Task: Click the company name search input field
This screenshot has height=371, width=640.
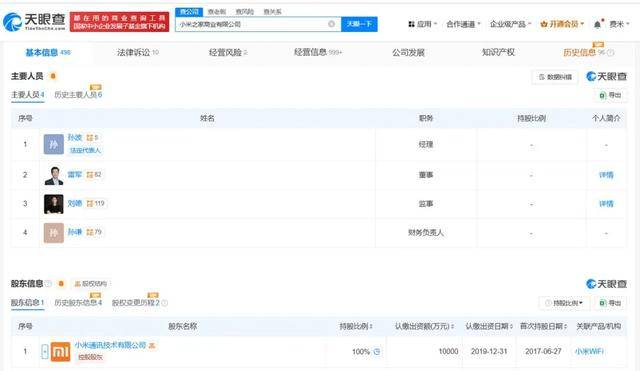Action: coord(253,24)
